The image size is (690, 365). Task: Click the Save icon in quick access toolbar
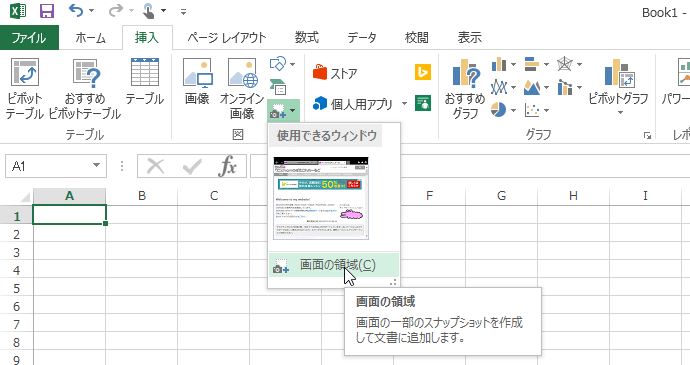pos(47,11)
